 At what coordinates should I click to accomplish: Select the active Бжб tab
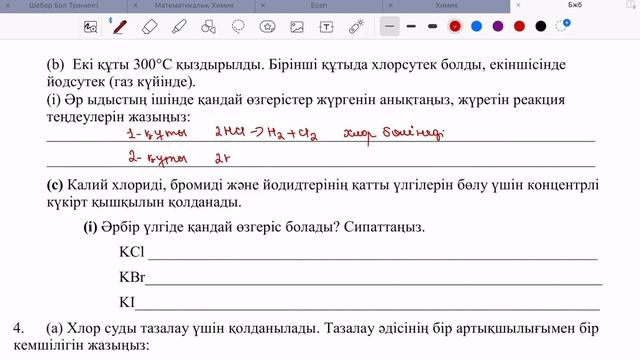coord(575,5)
